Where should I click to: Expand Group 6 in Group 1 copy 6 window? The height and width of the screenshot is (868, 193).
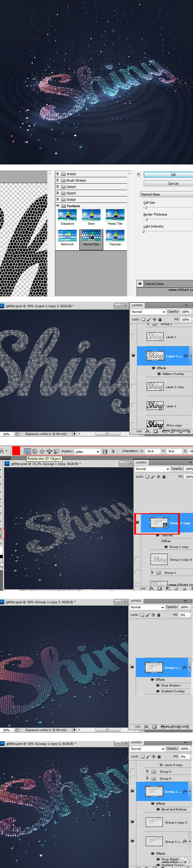(x=148, y=778)
